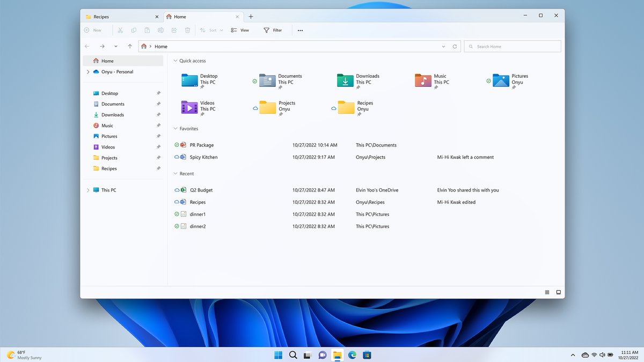Collapse the Favorites section

pos(175,129)
